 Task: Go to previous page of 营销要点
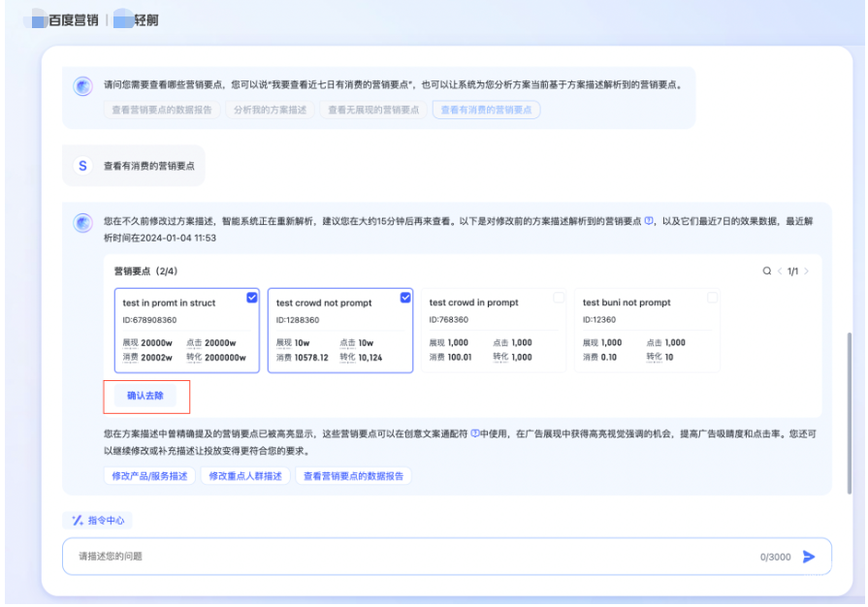(780, 272)
